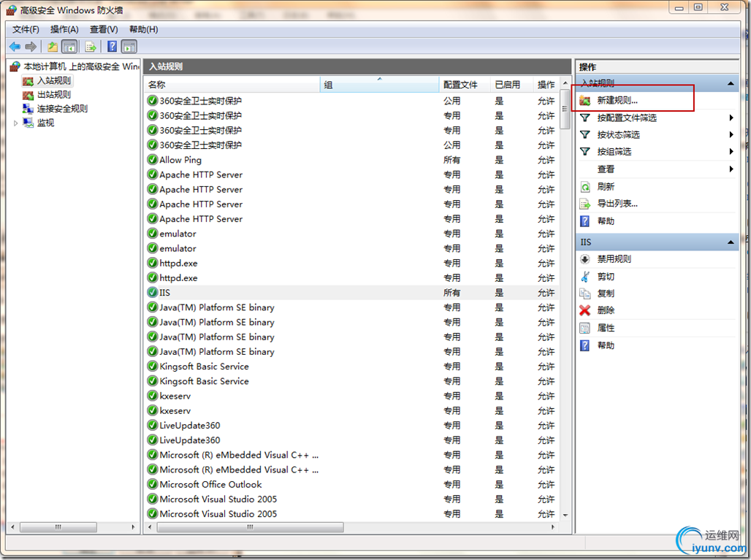Expand the 按配置文件筛选 submenu arrow
The image size is (751, 560).
click(x=731, y=118)
